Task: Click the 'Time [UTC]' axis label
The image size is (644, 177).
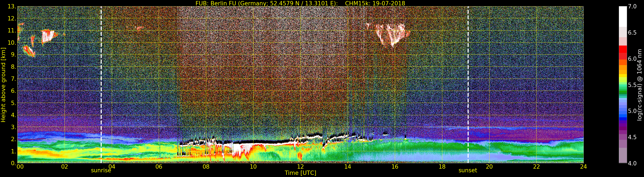Action: point(300,173)
